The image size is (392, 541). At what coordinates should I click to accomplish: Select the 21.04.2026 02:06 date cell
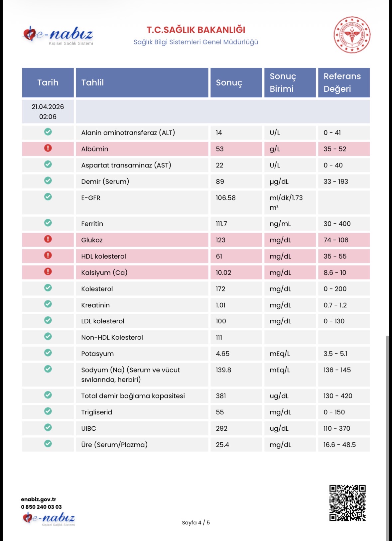pos(48,112)
